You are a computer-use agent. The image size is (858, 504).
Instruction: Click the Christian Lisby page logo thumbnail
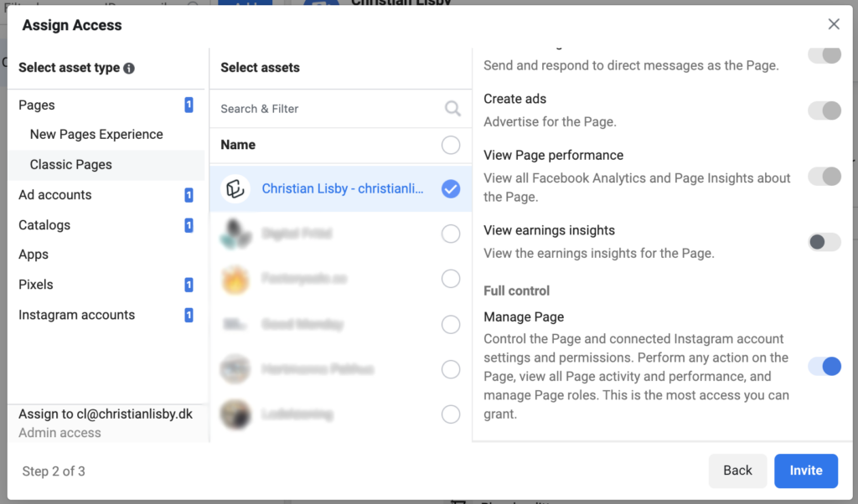pyautogui.click(x=235, y=188)
